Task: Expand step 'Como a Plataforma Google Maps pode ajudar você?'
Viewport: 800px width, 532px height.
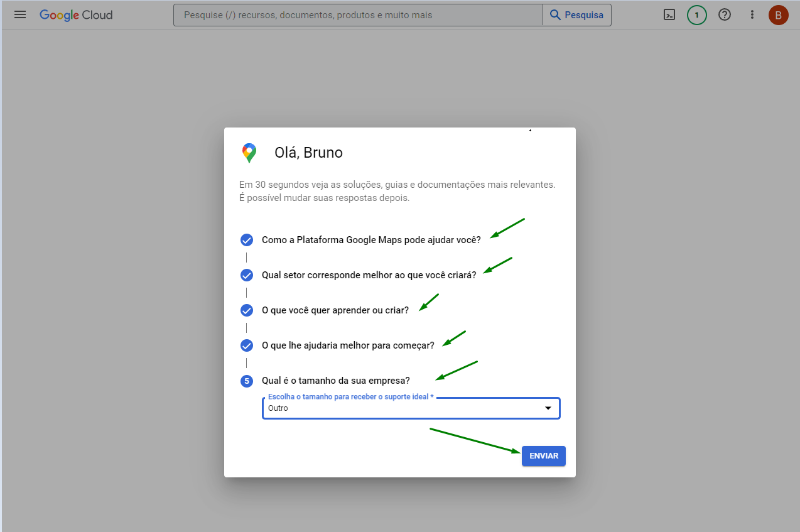Action: (371, 240)
